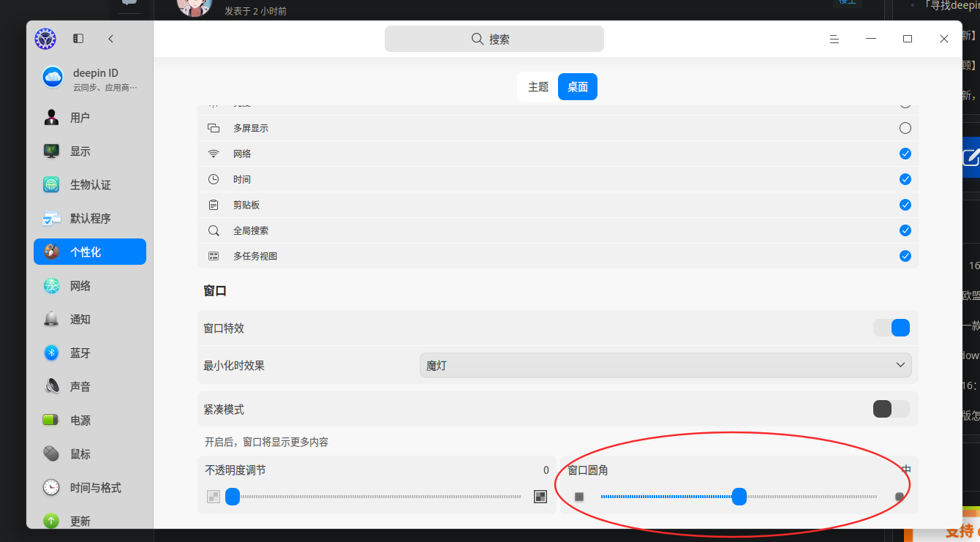Click the 剪贴板 clipboard icon
Screen dimensions: 980x542
tap(214, 205)
